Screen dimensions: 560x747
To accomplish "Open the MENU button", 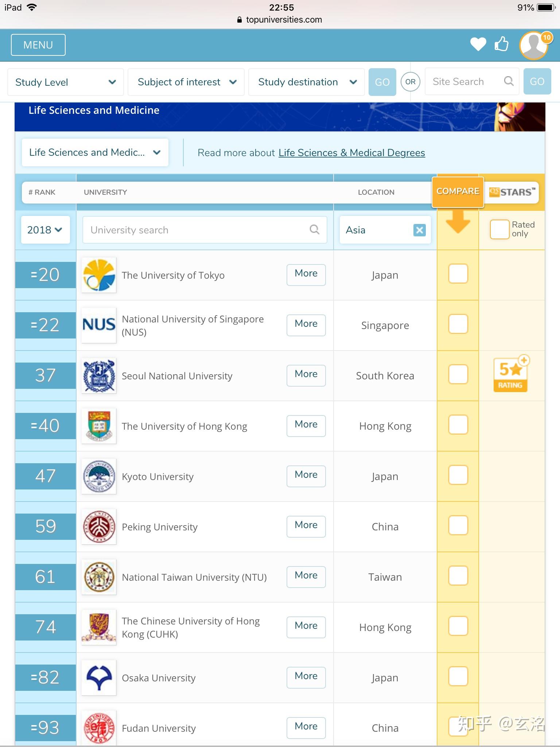I will coord(38,45).
